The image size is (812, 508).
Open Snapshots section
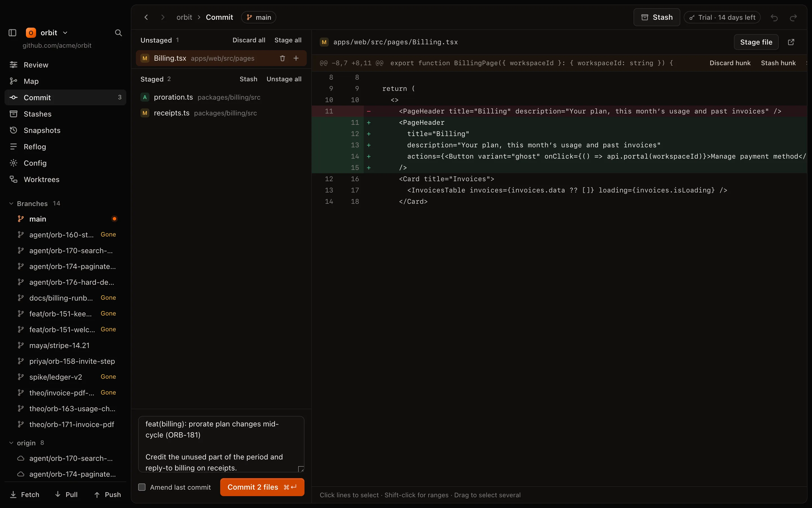coord(65,130)
